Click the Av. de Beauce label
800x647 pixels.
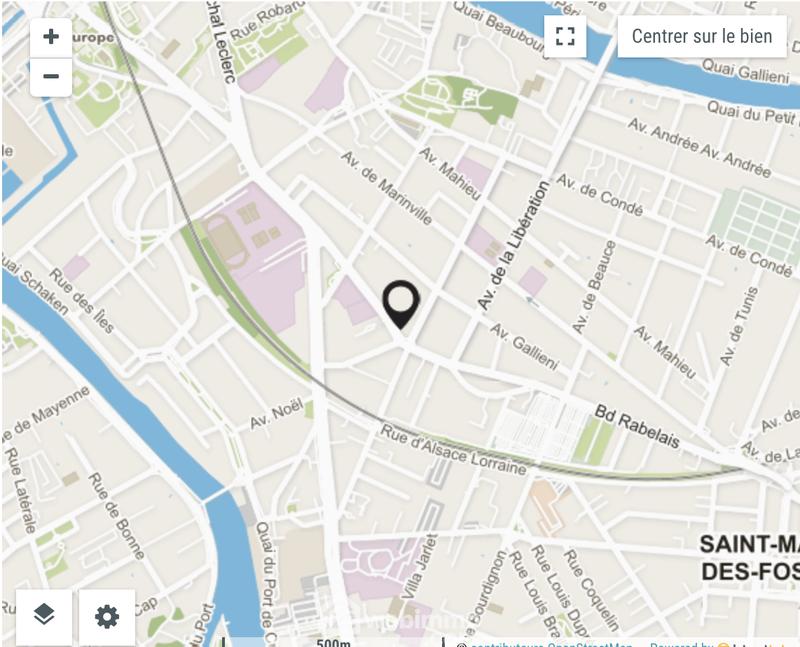[x=594, y=287]
